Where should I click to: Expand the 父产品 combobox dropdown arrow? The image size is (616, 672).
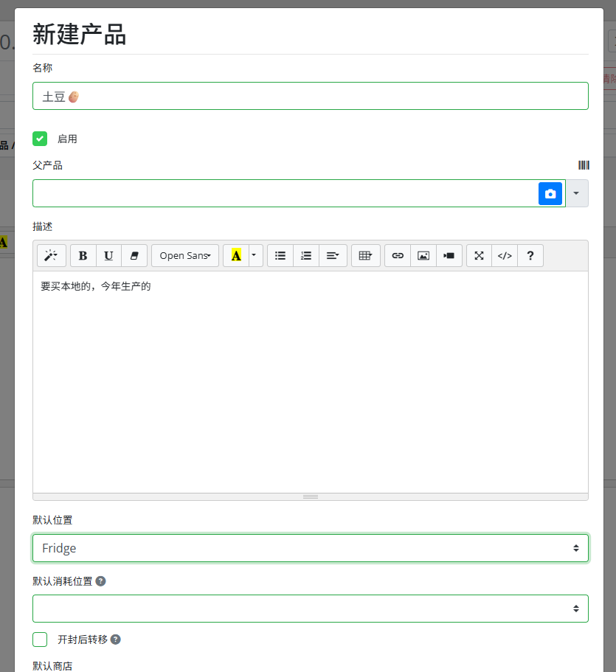pos(577,193)
